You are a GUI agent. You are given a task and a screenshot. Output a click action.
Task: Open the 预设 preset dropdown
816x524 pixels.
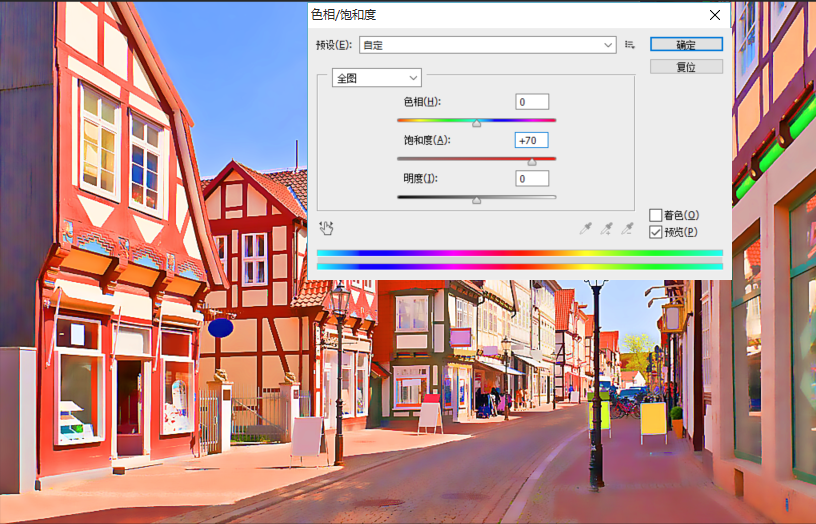click(488, 45)
